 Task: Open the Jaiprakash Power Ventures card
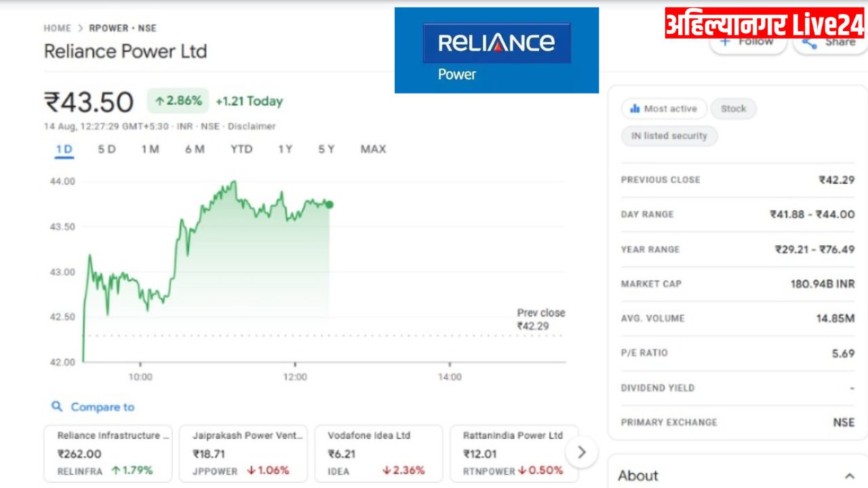pyautogui.click(x=243, y=453)
